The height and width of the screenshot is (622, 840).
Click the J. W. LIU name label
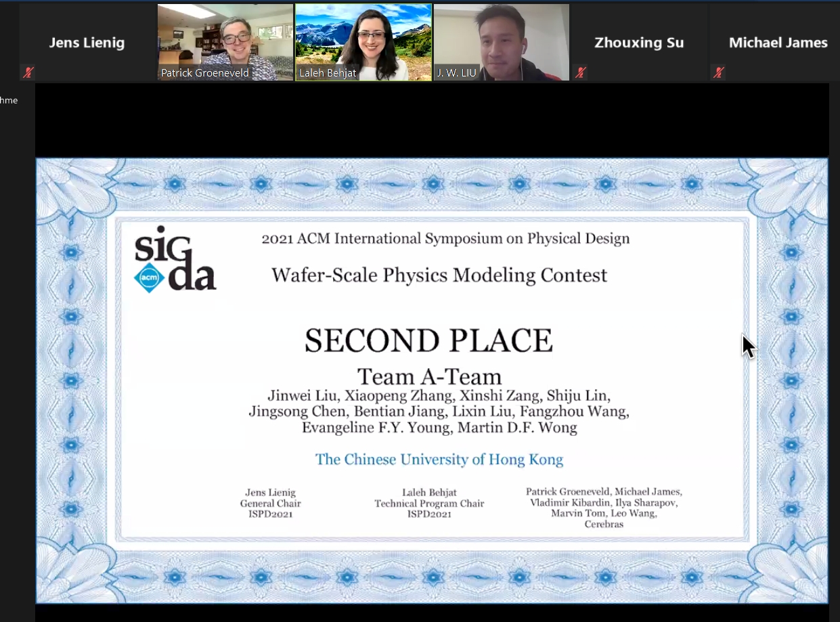coord(457,73)
